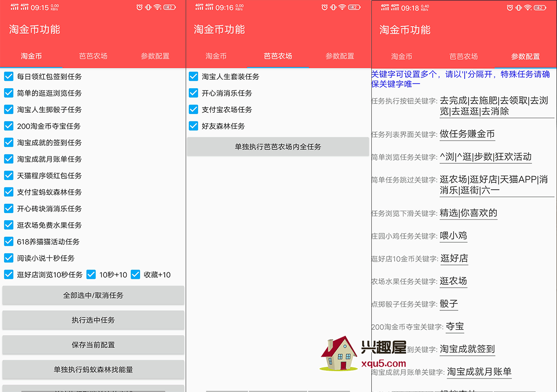
Task: Click the 保存当前配置 button
Action: (x=93, y=345)
